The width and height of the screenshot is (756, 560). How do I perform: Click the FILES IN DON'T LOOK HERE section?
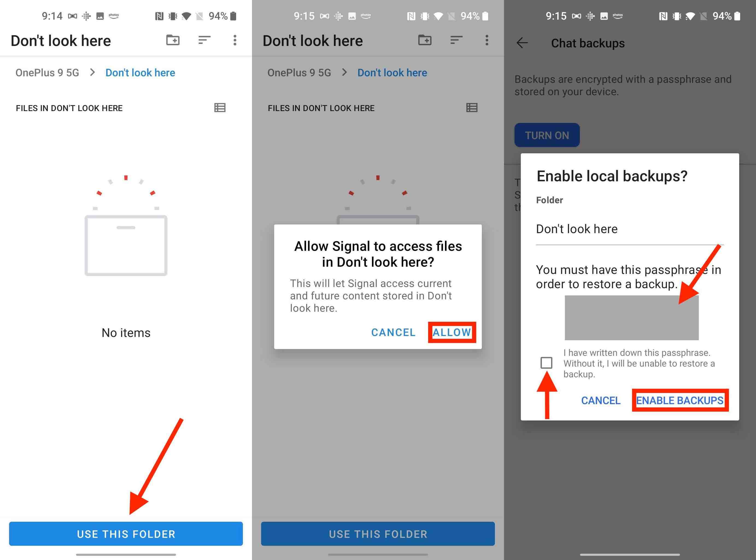[69, 108]
